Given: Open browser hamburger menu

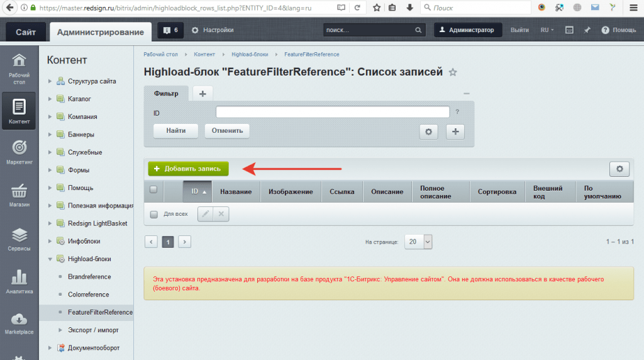Looking at the screenshot, I should click(634, 8).
